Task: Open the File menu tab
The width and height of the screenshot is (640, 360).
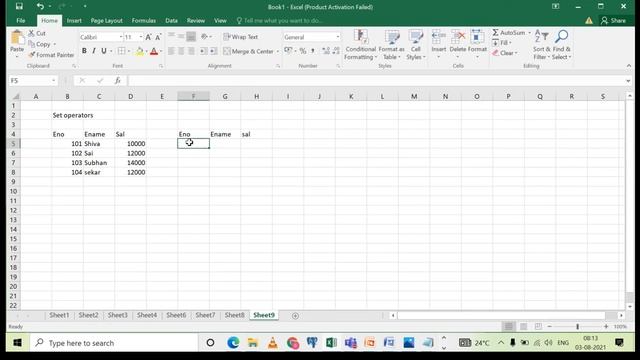Action: coord(21,20)
